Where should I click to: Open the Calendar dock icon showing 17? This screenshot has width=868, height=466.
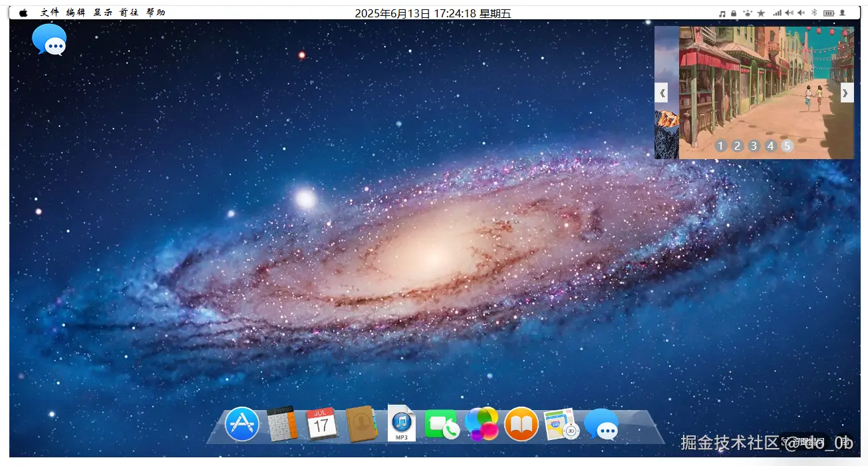(x=322, y=424)
